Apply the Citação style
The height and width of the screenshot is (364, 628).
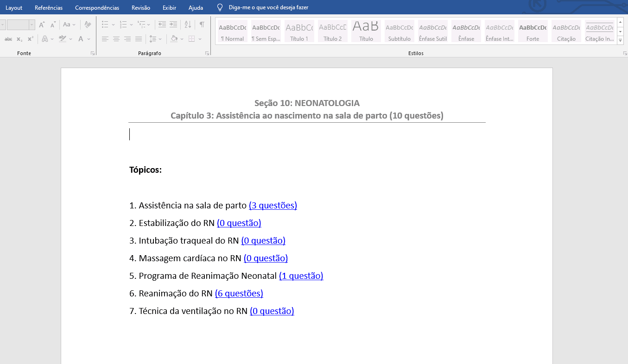(x=566, y=31)
